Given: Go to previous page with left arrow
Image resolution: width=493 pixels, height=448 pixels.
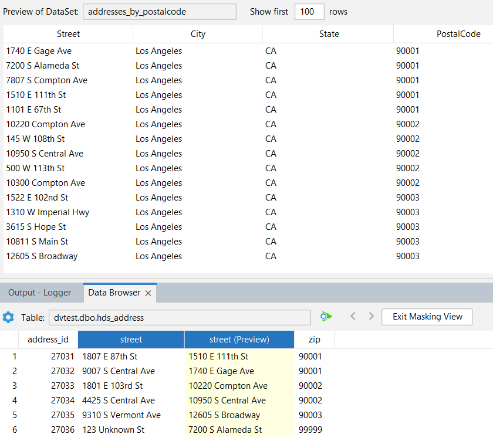Looking at the screenshot, I should (353, 316).
